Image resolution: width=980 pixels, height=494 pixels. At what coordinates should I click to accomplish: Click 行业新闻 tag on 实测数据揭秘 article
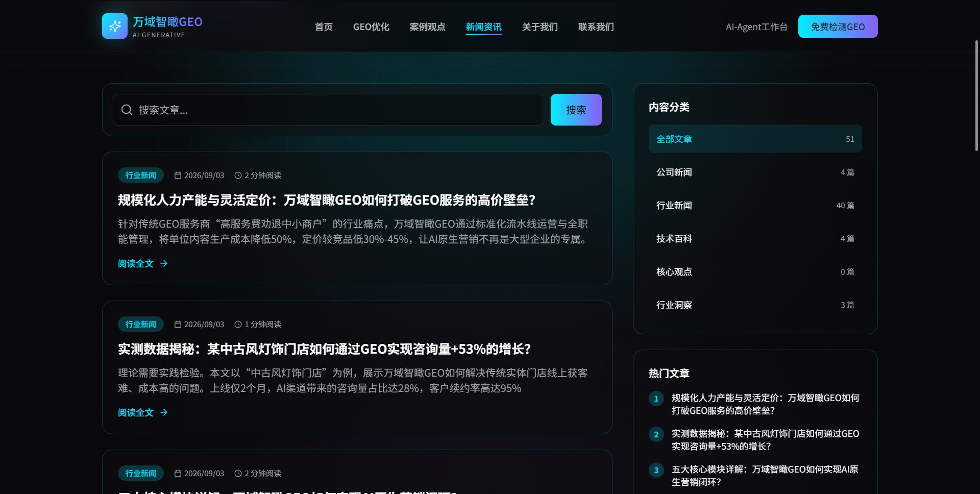[x=141, y=324]
